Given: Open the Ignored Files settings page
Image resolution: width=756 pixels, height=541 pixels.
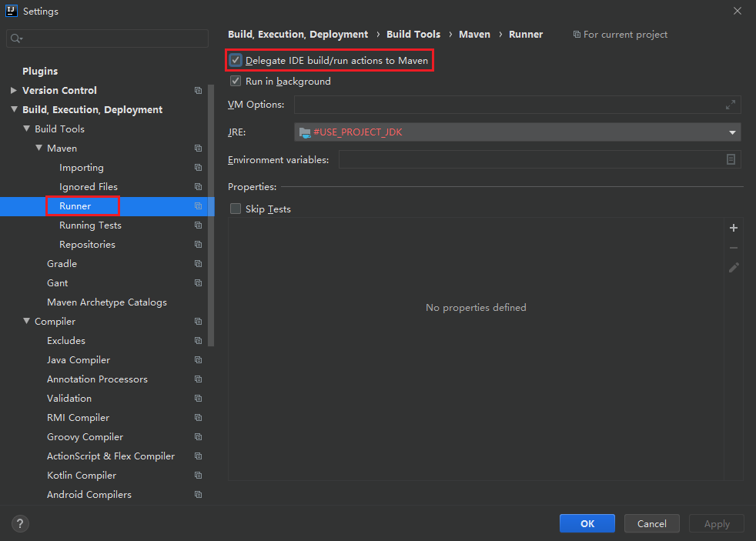Looking at the screenshot, I should coord(89,187).
